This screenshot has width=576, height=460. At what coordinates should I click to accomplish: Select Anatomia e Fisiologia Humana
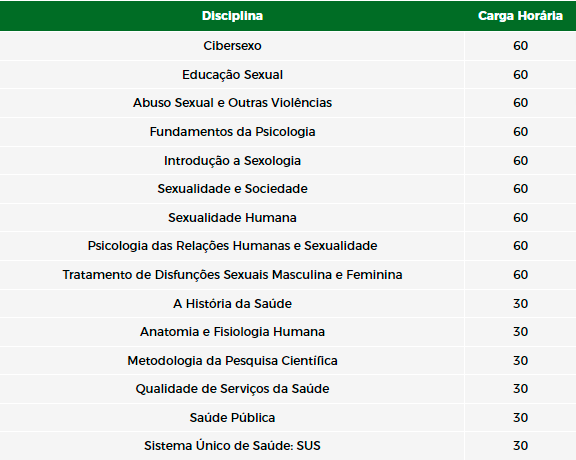232,332
